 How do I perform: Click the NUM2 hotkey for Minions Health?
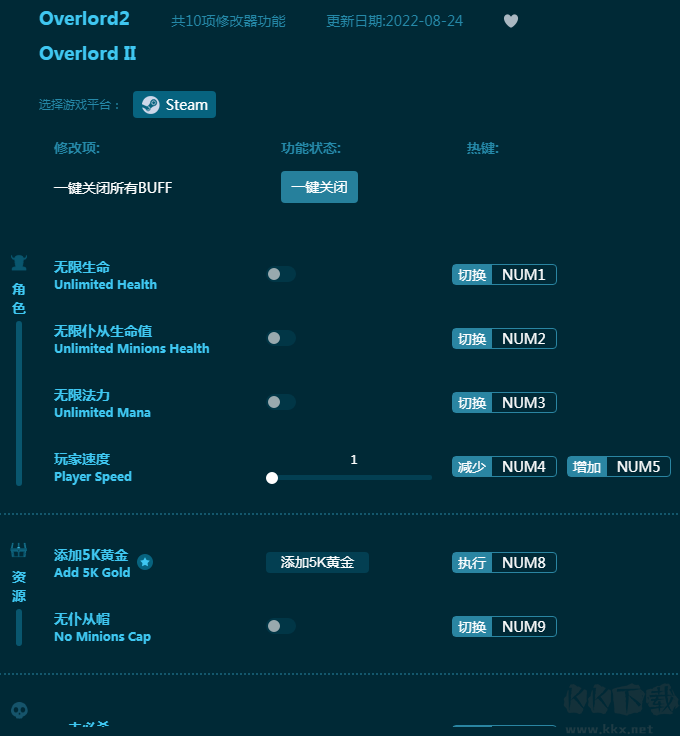[523, 339]
